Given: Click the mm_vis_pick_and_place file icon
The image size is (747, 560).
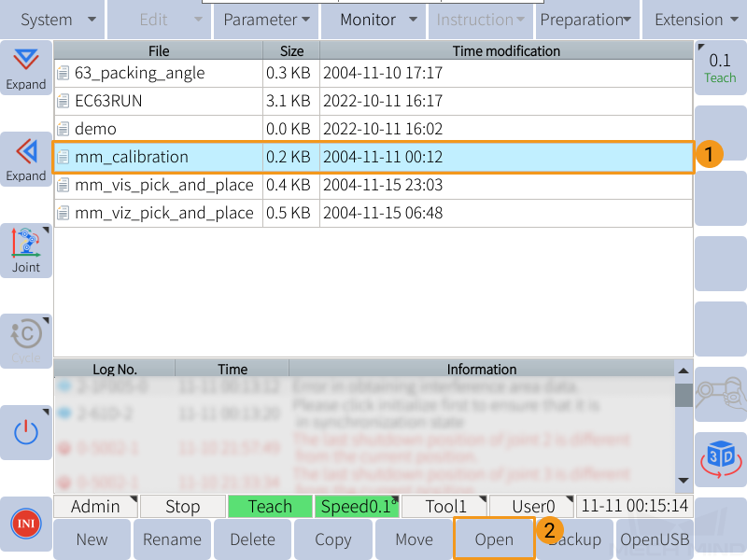Looking at the screenshot, I should pyautogui.click(x=63, y=185).
